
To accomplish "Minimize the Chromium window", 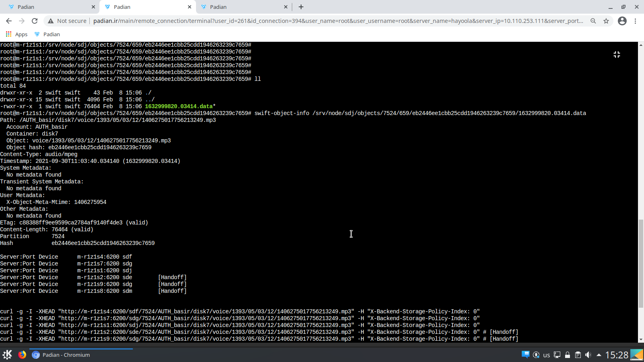I will tap(611, 7).
